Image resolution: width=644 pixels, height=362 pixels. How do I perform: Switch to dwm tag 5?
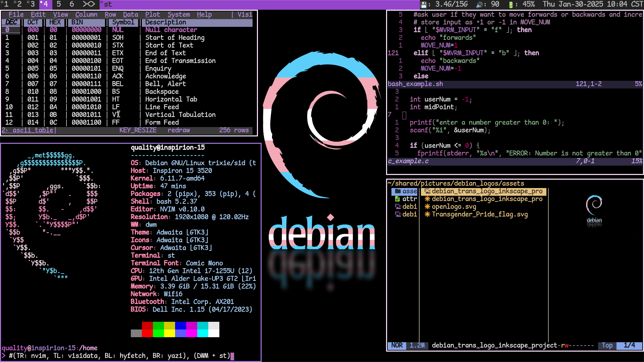tap(59, 4)
